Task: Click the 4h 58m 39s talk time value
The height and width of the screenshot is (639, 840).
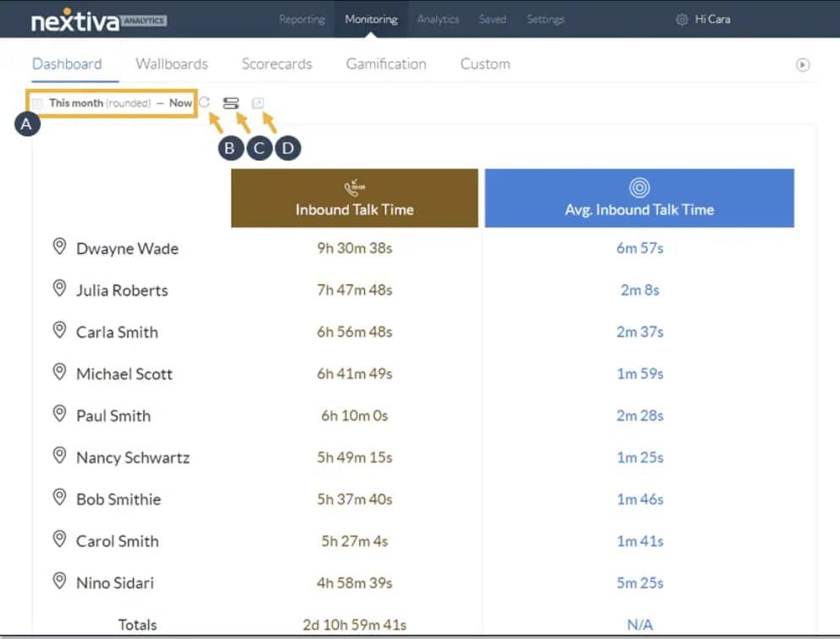Action: click(x=355, y=582)
